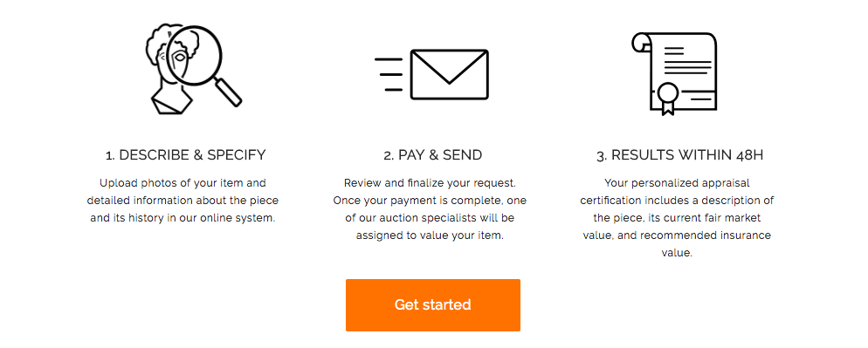Click the statue bust's base
This screenshot has width=868, height=348.
170,103
